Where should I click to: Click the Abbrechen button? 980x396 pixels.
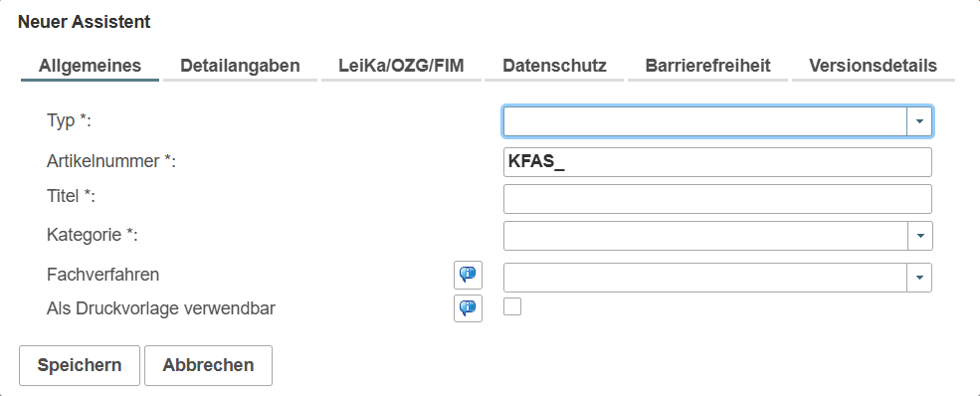pyautogui.click(x=208, y=365)
